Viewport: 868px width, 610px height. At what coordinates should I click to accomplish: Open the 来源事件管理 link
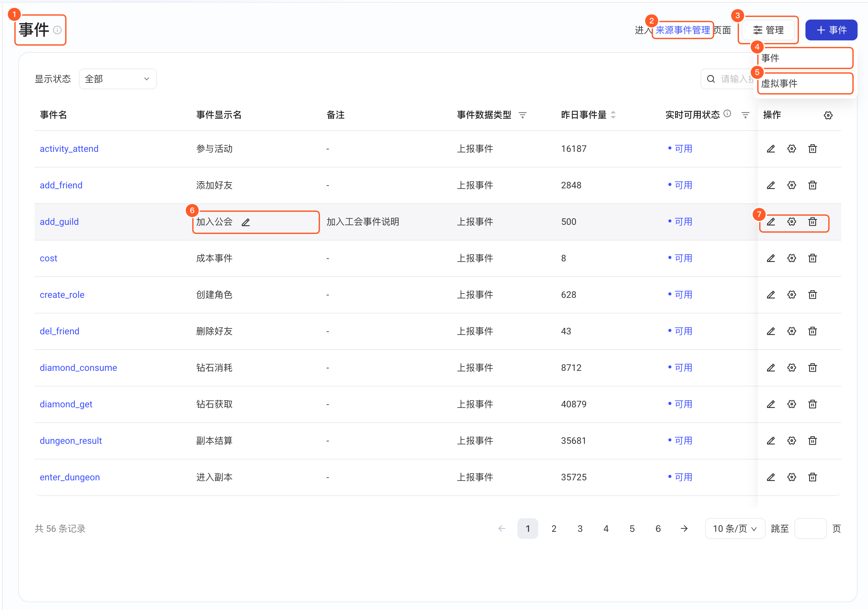click(x=682, y=30)
